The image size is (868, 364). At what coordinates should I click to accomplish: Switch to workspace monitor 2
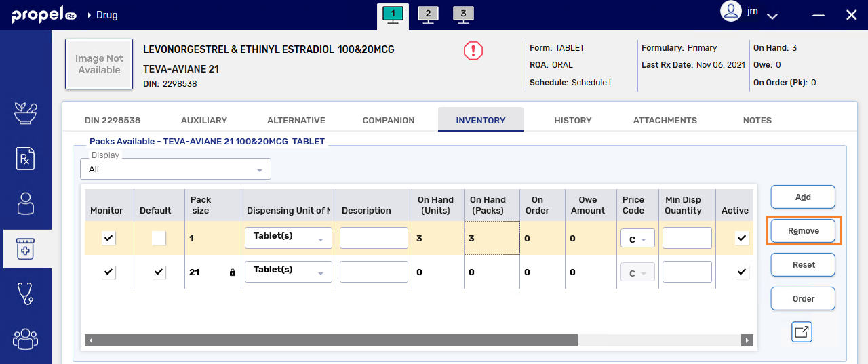tap(428, 14)
